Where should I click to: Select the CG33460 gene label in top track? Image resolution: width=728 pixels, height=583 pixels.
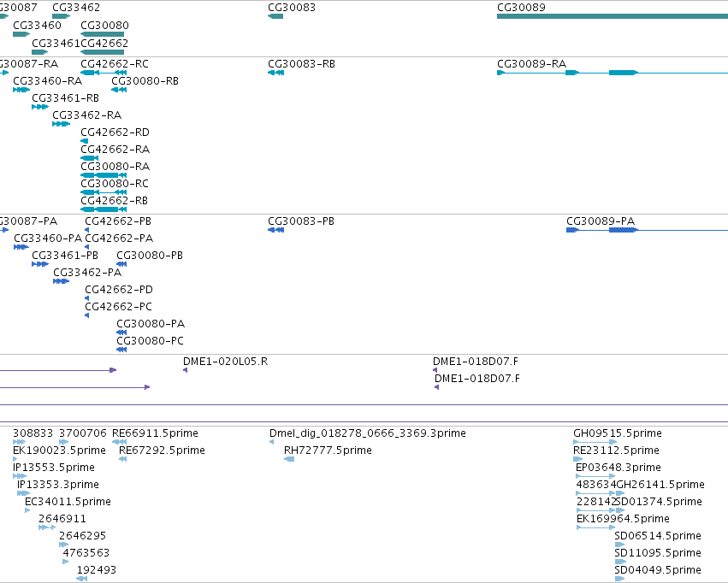(x=37, y=26)
